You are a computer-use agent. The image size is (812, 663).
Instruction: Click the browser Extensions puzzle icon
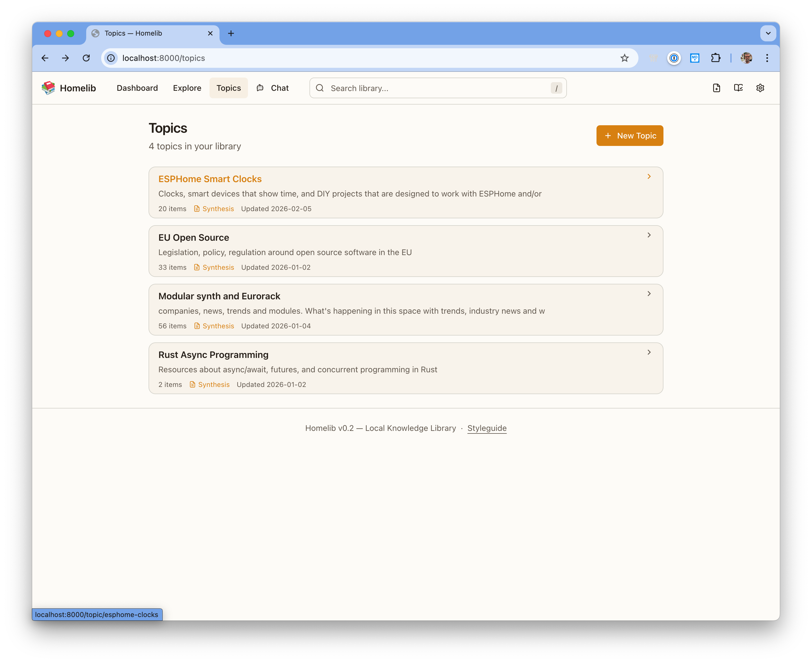(716, 58)
